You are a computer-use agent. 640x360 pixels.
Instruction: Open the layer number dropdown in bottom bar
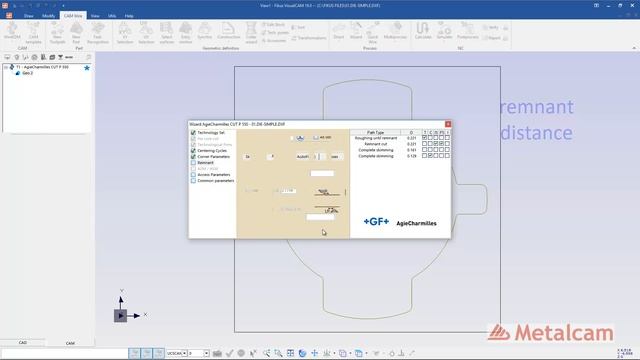[x=207, y=353]
